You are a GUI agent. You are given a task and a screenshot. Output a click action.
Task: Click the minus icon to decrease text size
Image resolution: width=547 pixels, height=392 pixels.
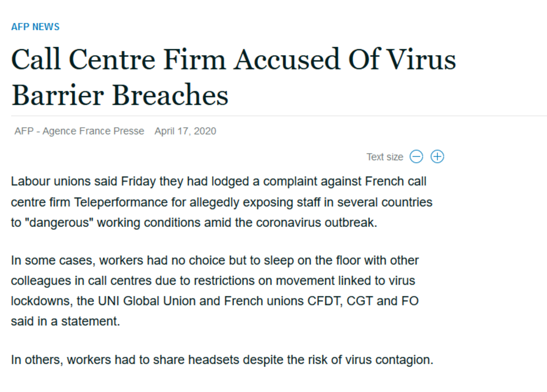tap(416, 157)
